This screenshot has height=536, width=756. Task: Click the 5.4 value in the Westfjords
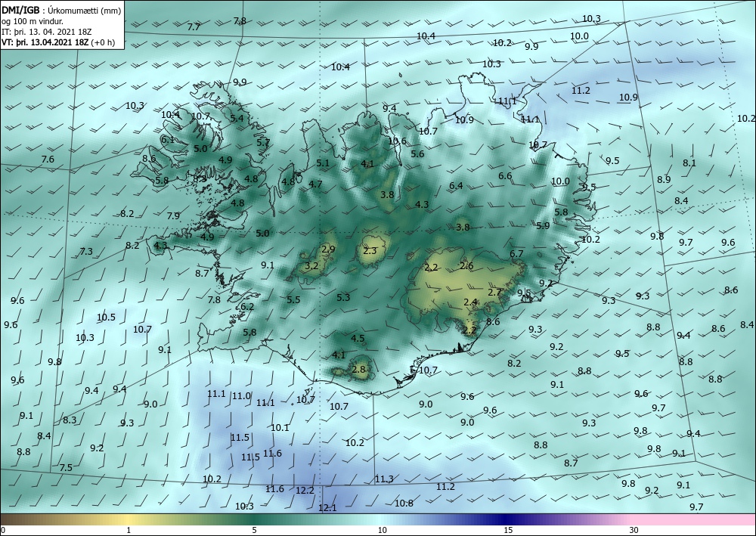pos(237,118)
